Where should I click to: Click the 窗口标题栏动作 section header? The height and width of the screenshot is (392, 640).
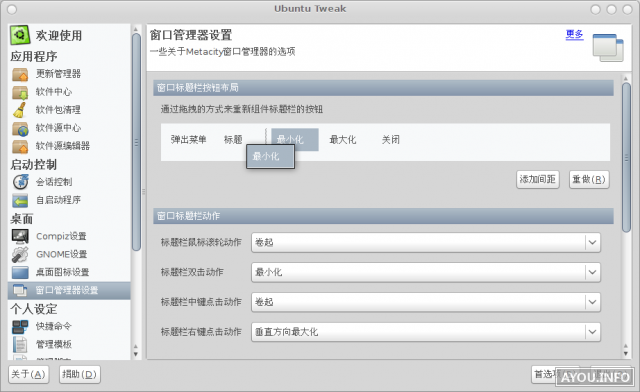tap(383, 216)
